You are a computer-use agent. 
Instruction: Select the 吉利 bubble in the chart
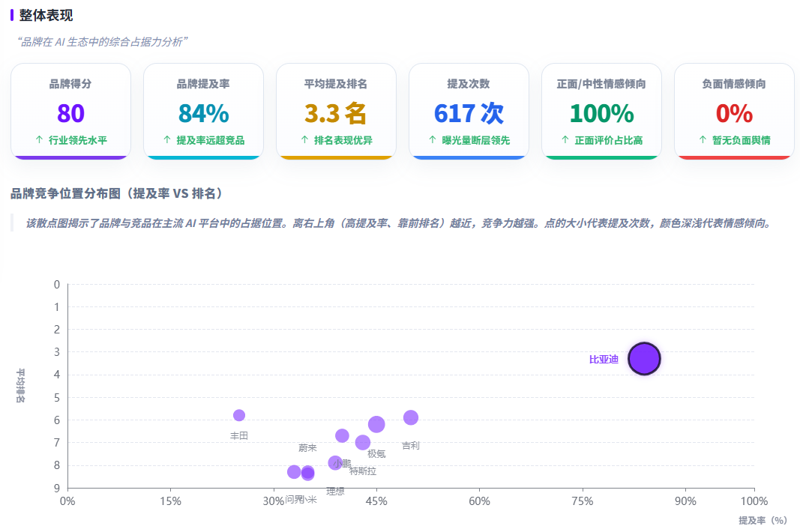pos(411,417)
